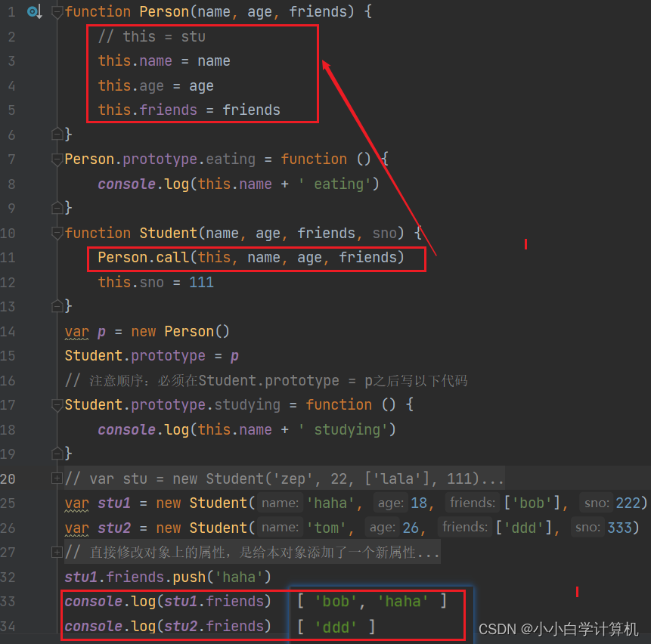Click fold end marker on line 13

coord(57,306)
